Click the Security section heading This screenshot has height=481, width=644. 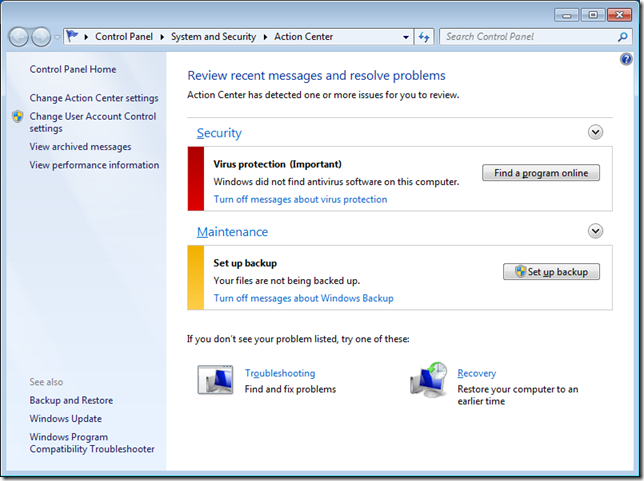click(x=219, y=133)
